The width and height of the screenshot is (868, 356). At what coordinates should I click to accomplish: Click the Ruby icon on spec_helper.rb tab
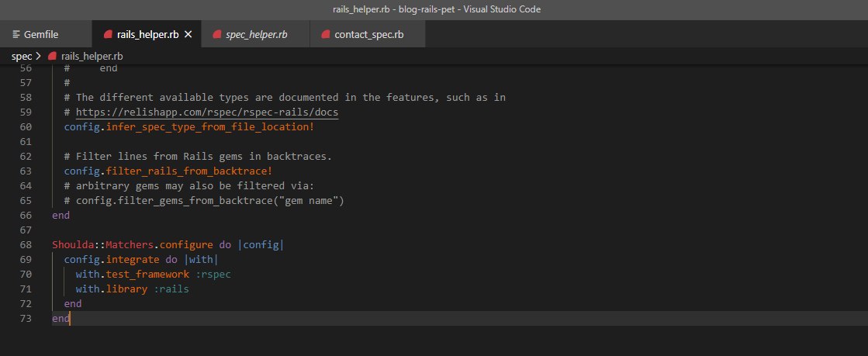[x=217, y=34]
